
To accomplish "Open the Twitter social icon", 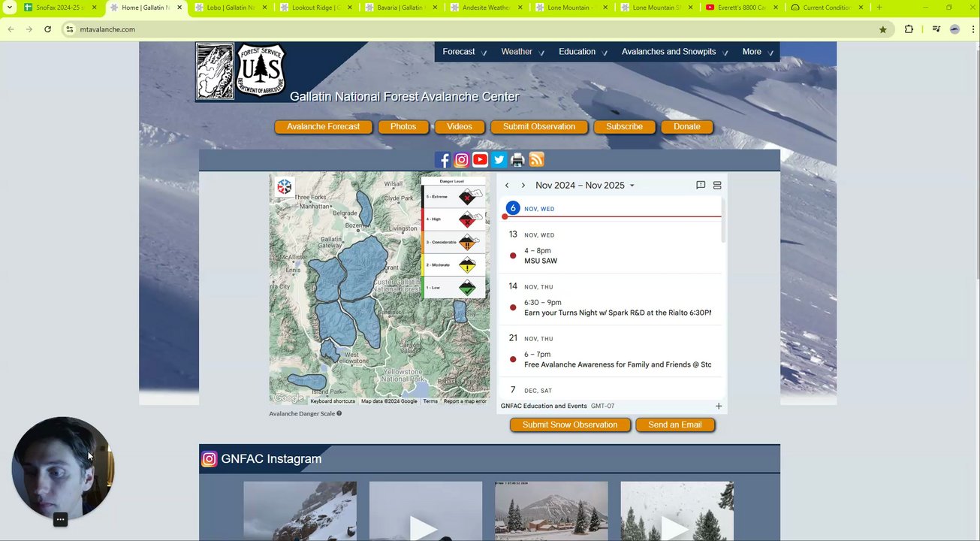I will tap(499, 160).
